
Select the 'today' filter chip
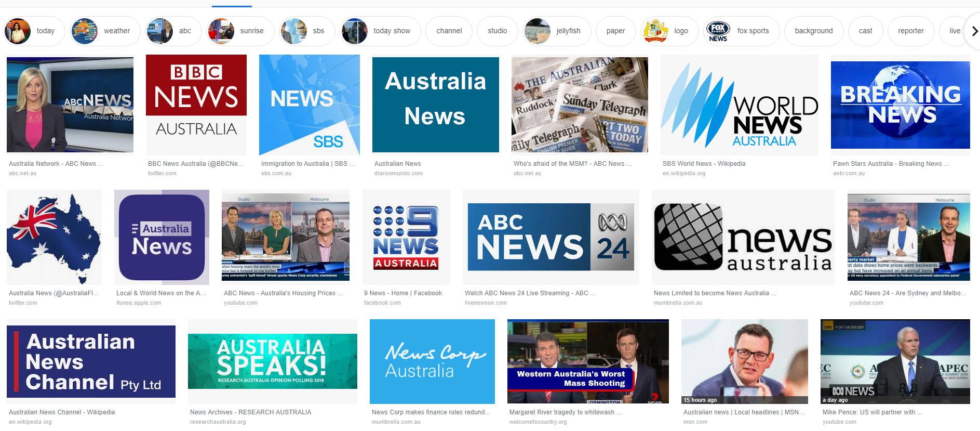click(34, 31)
